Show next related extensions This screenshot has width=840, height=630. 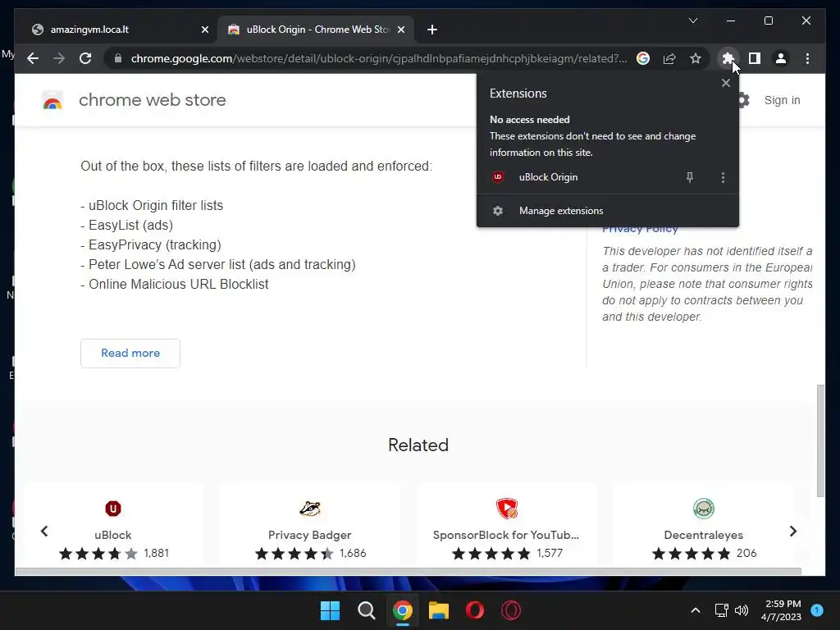793,531
